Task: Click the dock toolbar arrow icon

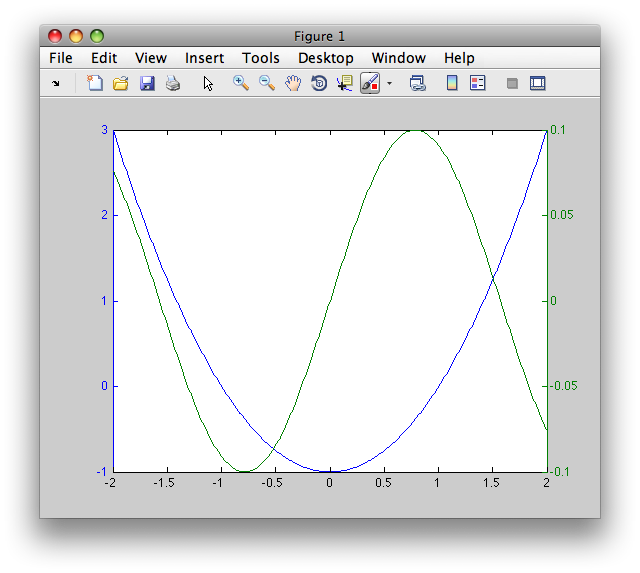Action: click(x=56, y=84)
